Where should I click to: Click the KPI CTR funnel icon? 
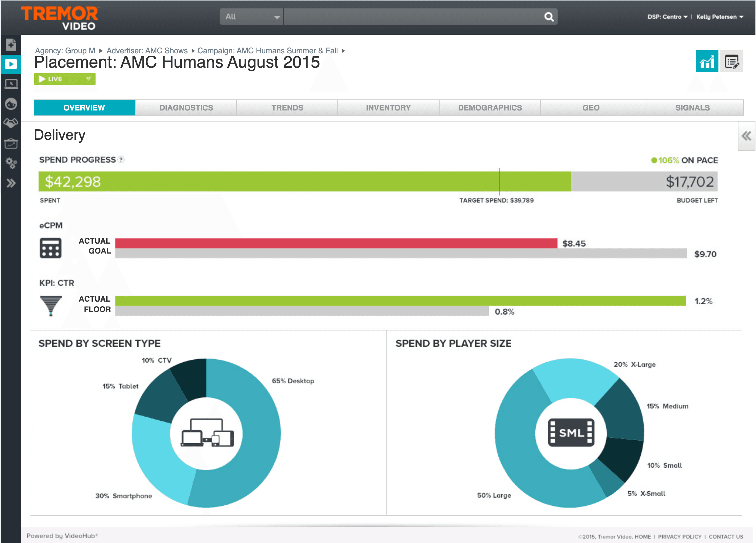tap(51, 306)
